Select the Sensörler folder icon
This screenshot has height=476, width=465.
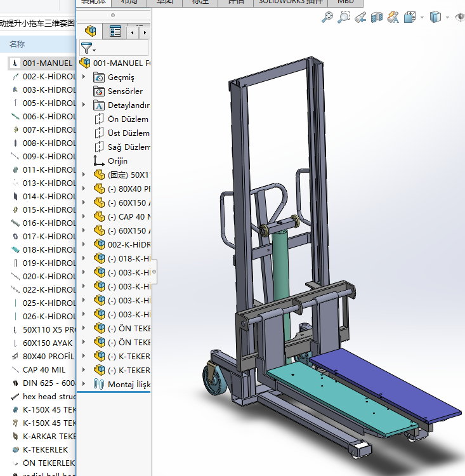pyautogui.click(x=99, y=91)
